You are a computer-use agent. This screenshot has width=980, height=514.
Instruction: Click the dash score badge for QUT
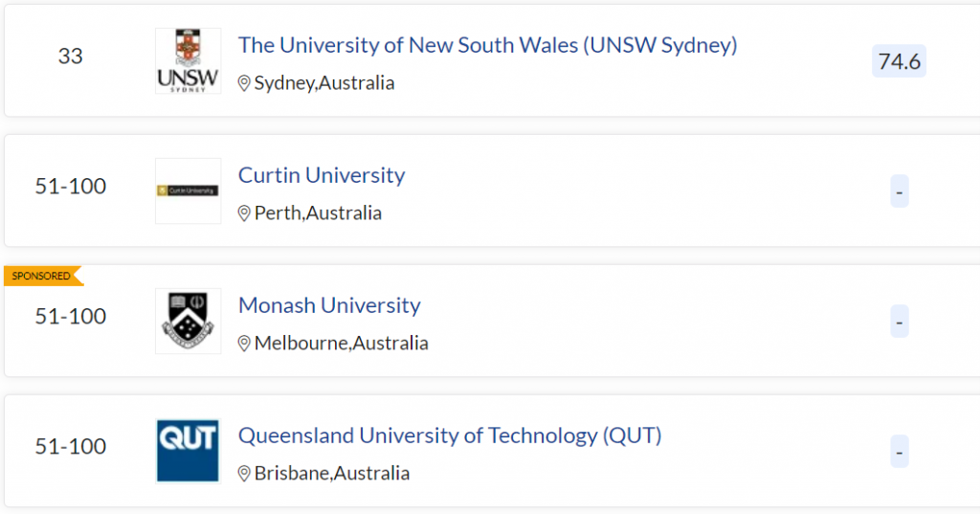point(899,451)
